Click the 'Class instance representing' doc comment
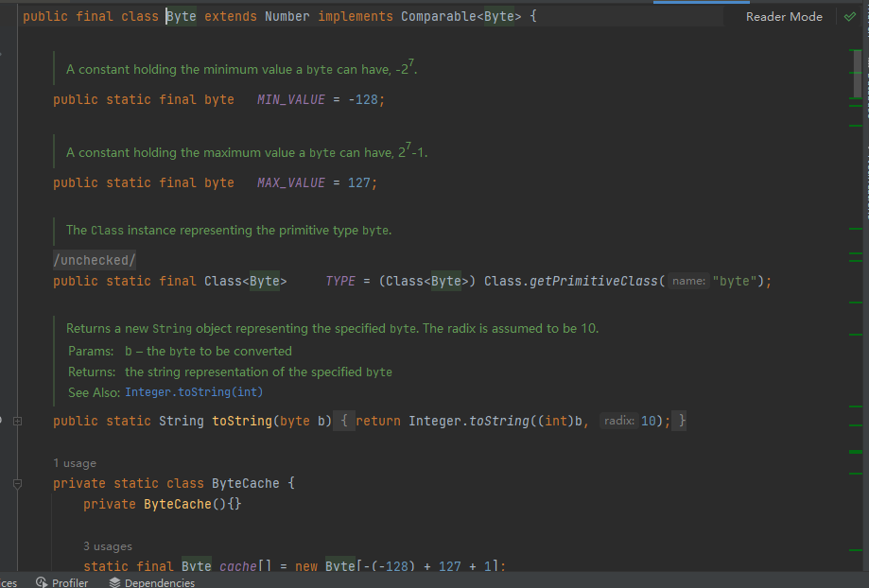Viewport: 869px width, 588px height. click(x=229, y=230)
